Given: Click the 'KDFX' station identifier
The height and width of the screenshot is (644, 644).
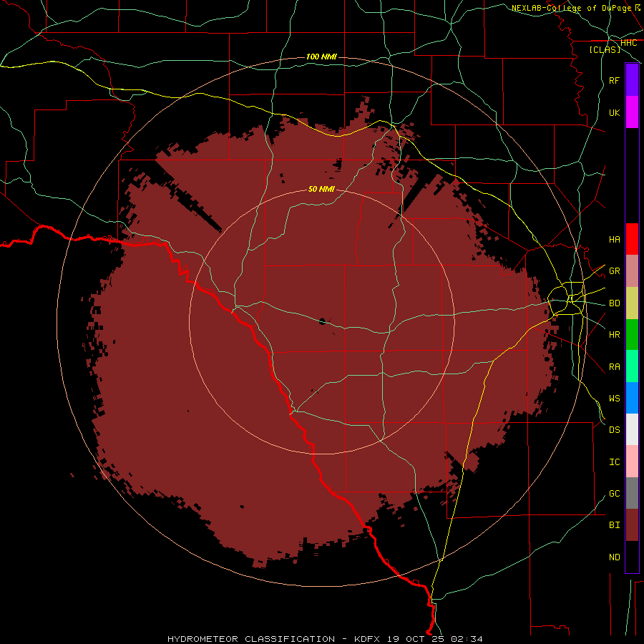Looking at the screenshot, I should coord(368,639).
